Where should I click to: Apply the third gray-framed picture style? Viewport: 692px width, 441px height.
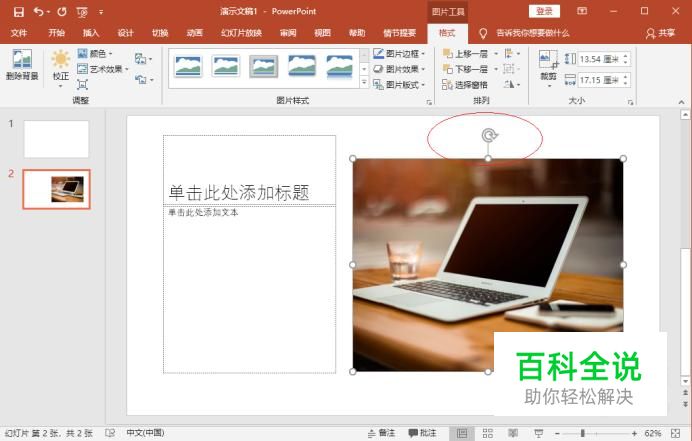[x=263, y=67]
